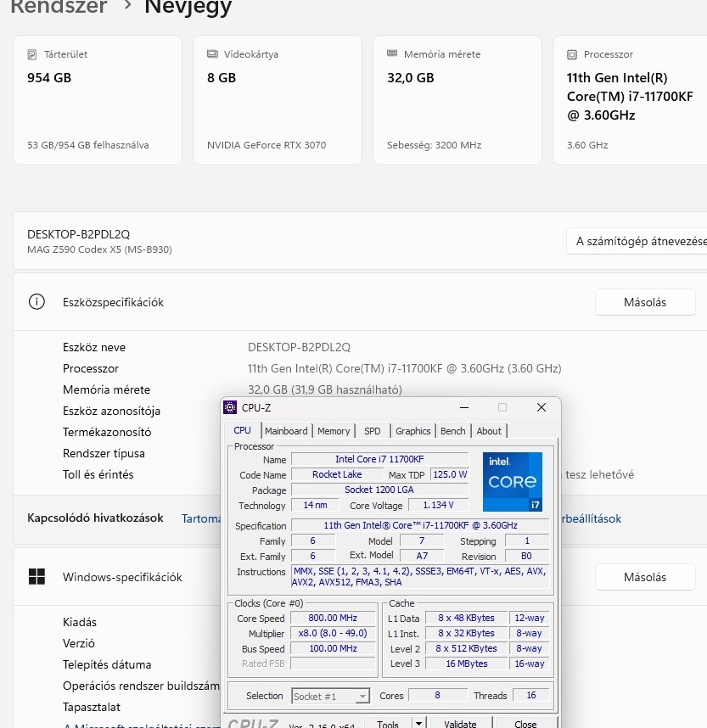Open the Memory tab in CPU-Z
Screen dimensions: 707x728
coord(334,431)
